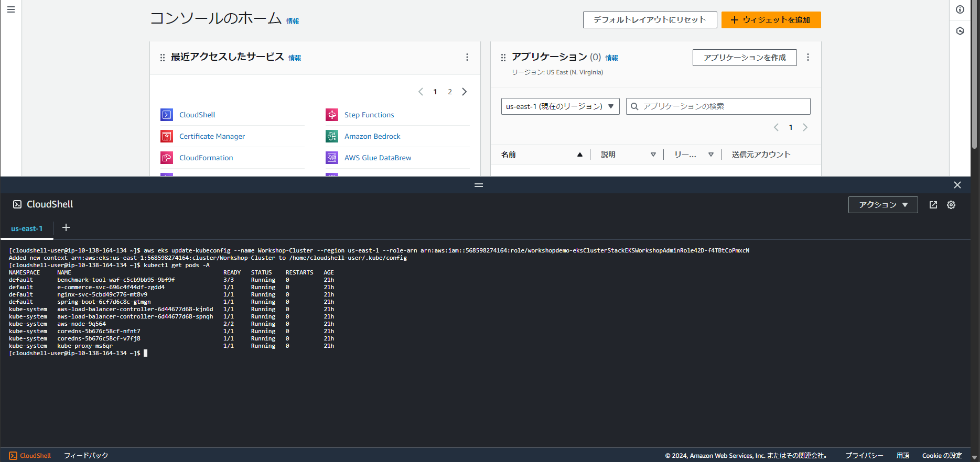Close the CloudShell panel
Screen dimensions: 980x462
tap(957, 185)
